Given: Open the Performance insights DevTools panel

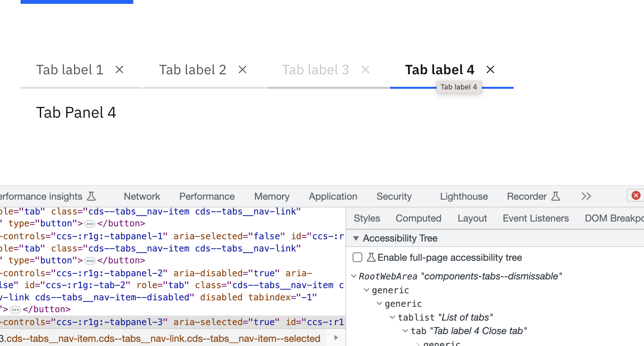Looking at the screenshot, I should click(x=41, y=196).
